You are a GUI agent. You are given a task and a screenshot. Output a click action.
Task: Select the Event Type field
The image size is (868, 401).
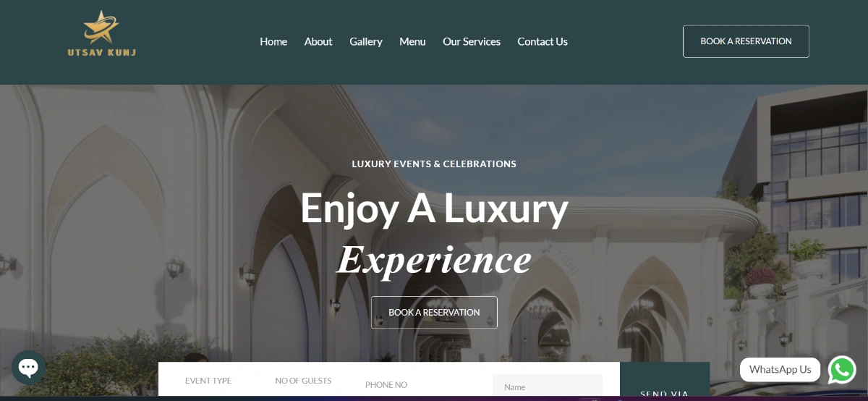coord(208,381)
